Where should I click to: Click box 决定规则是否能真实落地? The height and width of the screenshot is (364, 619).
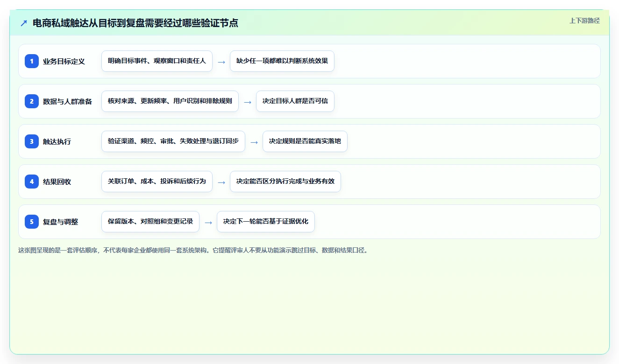pyautogui.click(x=305, y=141)
